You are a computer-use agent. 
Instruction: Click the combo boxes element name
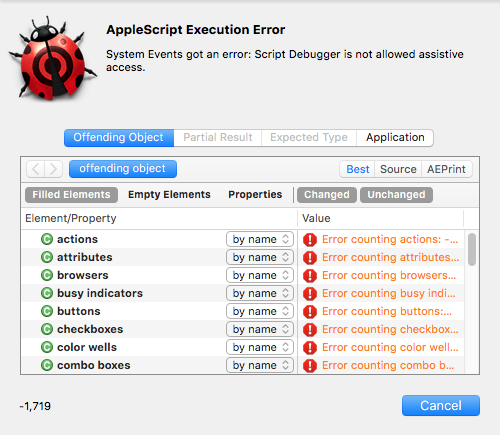94,365
